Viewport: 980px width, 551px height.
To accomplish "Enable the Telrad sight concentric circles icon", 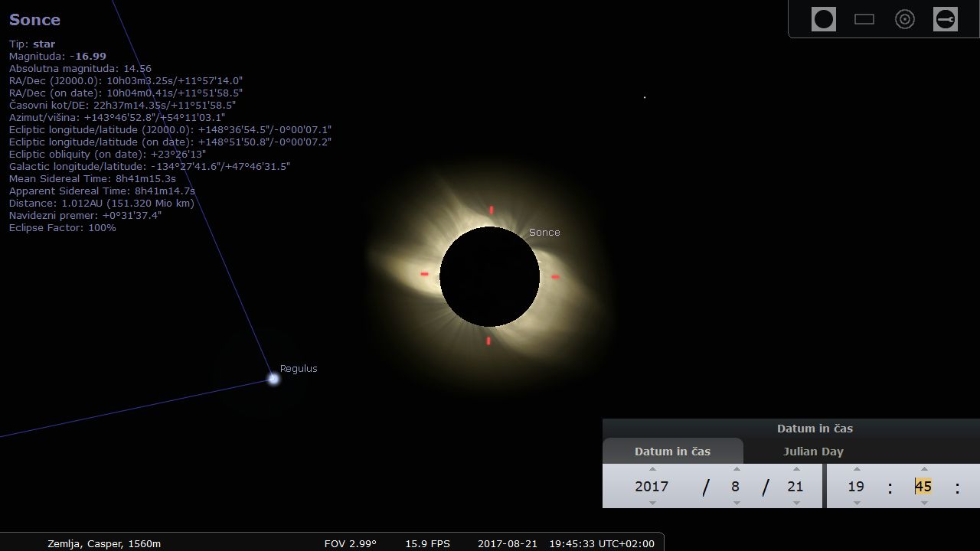I will click(905, 19).
